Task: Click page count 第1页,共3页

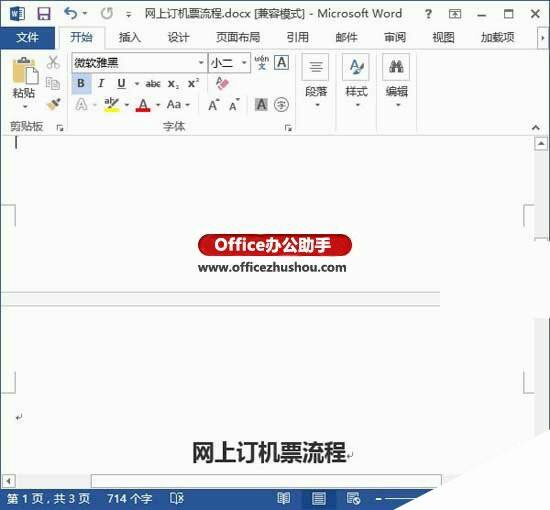Action: click(48, 498)
